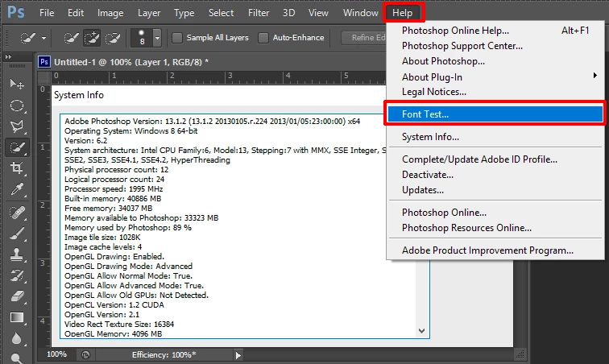The image size is (609, 364).
Task: Select the Crop tool
Action: point(17,168)
